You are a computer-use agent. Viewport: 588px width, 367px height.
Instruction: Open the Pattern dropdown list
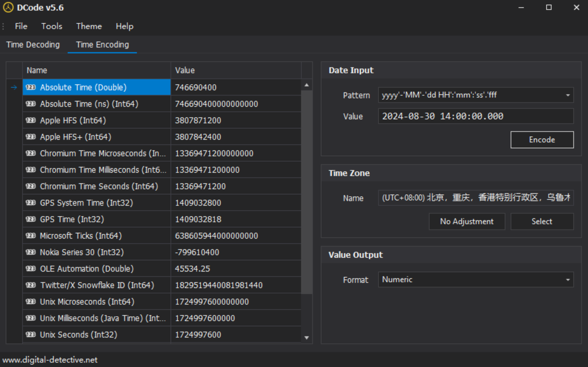click(568, 95)
